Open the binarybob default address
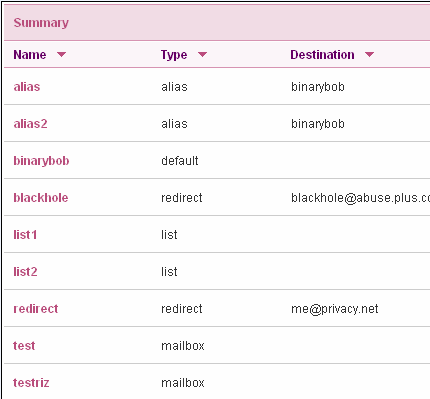 [41, 161]
